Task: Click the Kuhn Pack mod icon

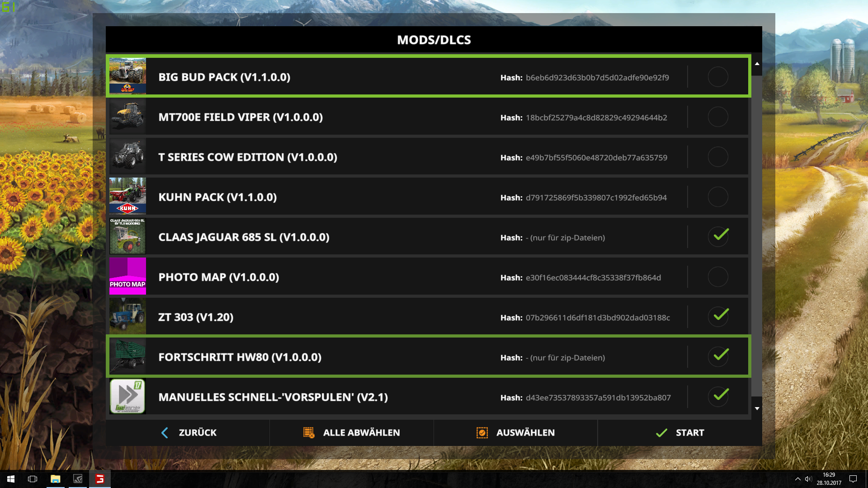Action: point(127,196)
